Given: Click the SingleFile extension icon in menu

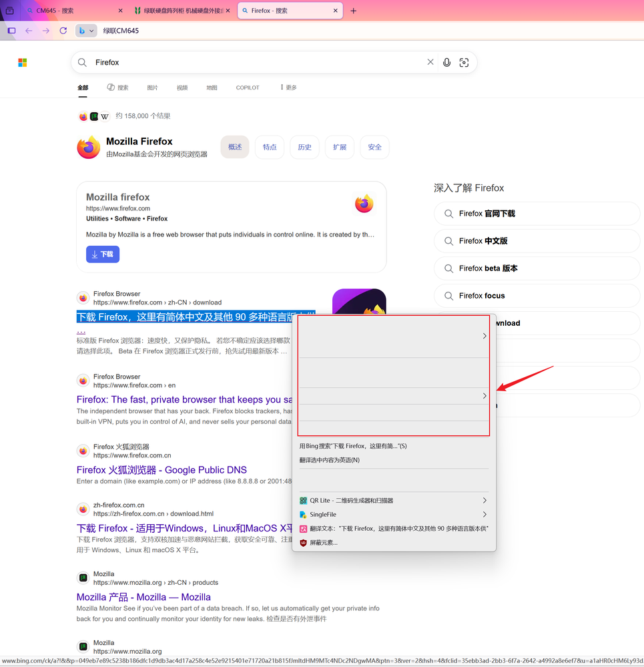Looking at the screenshot, I should coord(303,515).
